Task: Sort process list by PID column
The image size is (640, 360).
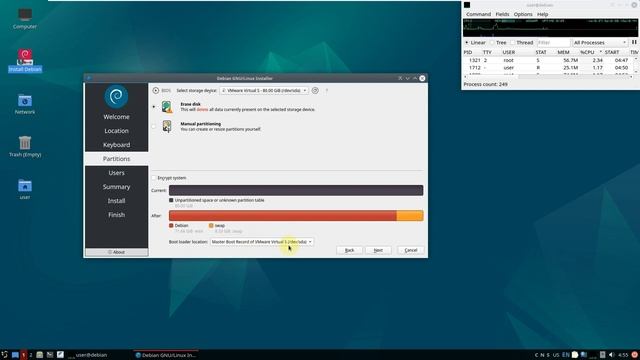Action: click(x=468, y=52)
